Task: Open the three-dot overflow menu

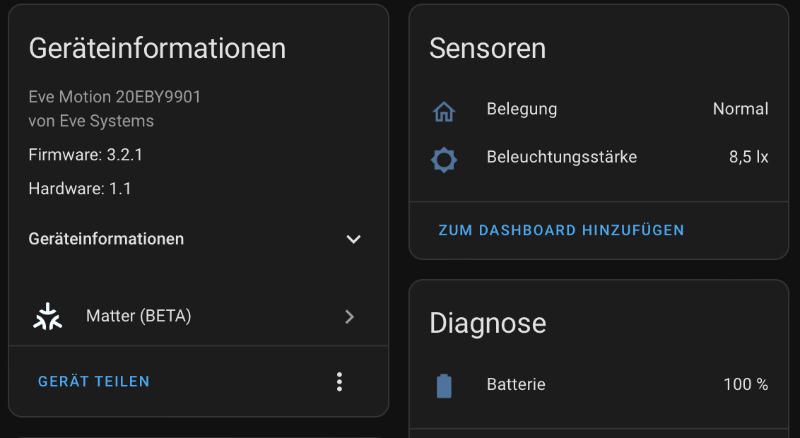Action: pos(340,382)
